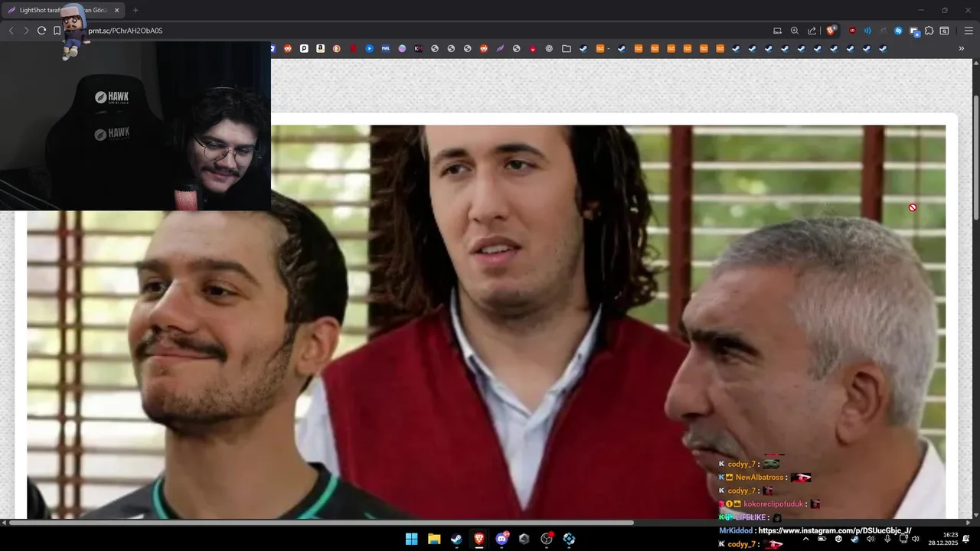Open File Explorer from the taskbar
The height and width of the screenshot is (551, 980).
pyautogui.click(x=434, y=539)
